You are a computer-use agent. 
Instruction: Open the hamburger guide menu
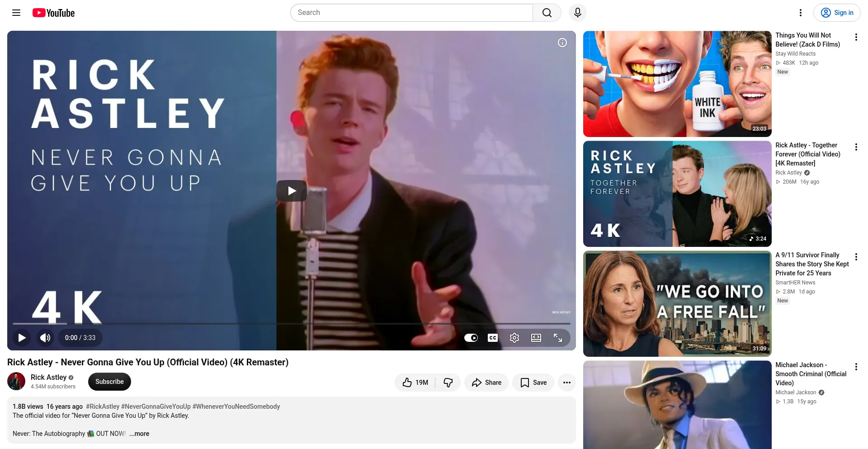click(16, 13)
